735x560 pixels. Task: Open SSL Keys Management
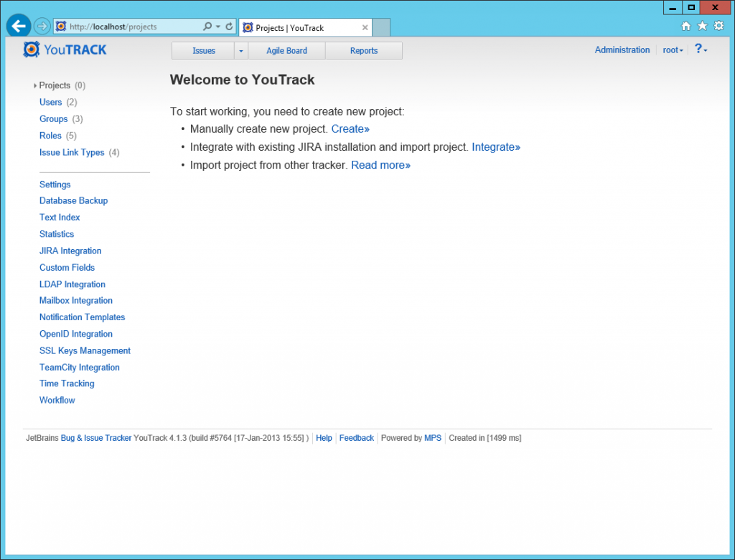[x=85, y=351]
